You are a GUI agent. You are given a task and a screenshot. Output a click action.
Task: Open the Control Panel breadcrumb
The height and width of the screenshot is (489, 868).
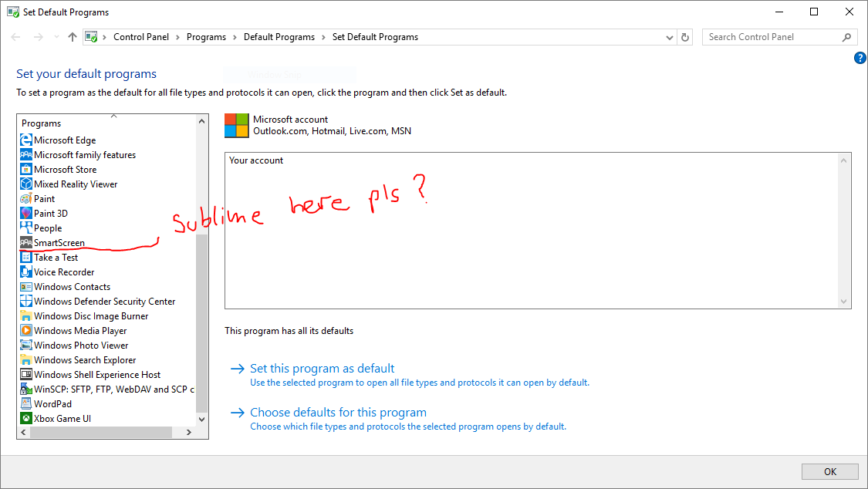pyautogui.click(x=141, y=37)
